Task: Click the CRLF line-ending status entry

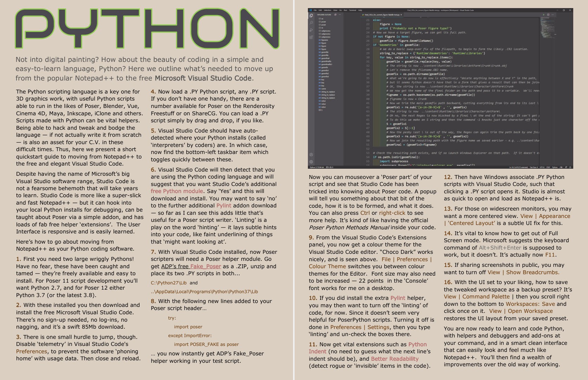Action: [548, 167]
